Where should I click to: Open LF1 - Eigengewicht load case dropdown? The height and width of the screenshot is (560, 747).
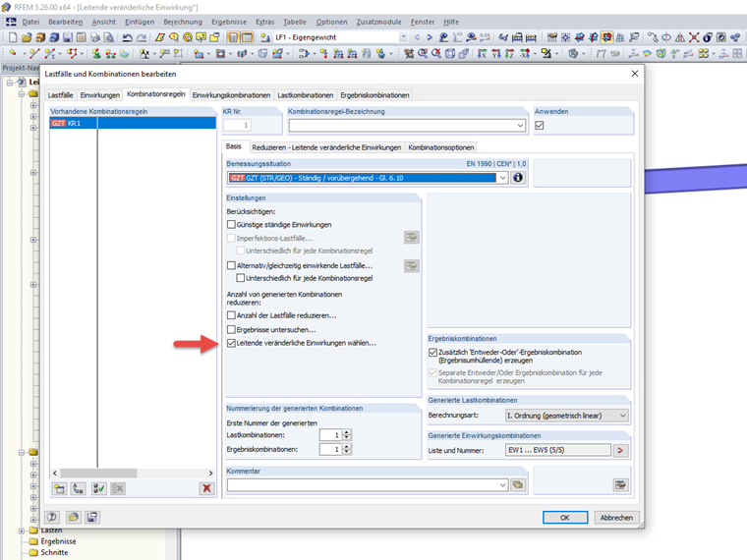(x=403, y=37)
